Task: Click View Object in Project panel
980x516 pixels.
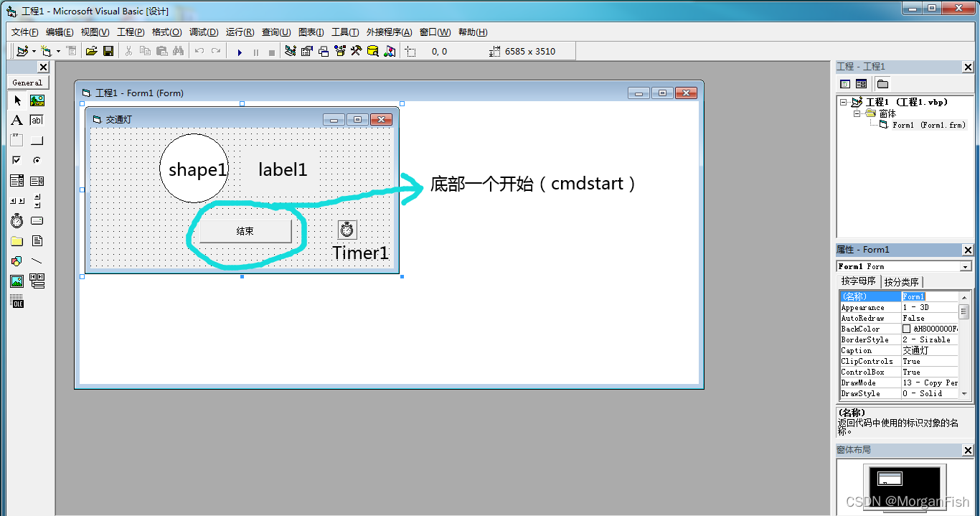Action: pyautogui.click(x=861, y=84)
